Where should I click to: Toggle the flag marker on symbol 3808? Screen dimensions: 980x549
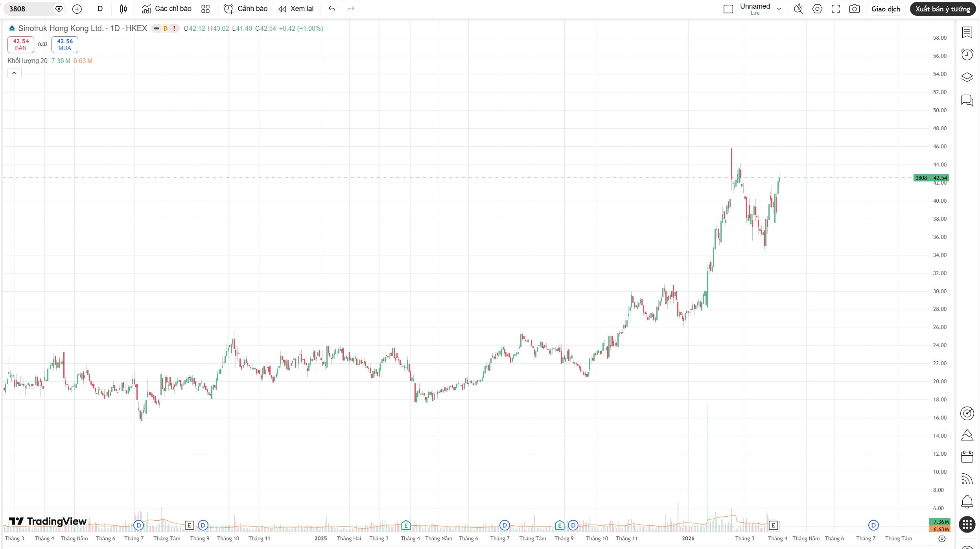point(59,9)
